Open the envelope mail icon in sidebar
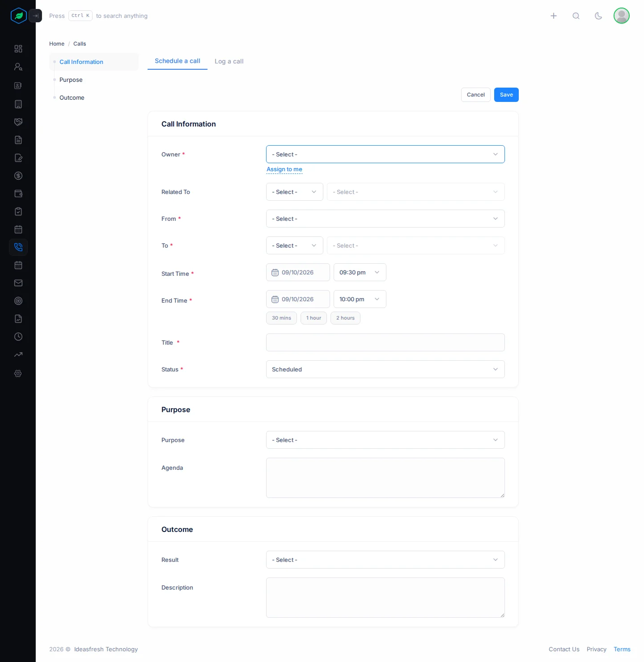The width and height of the screenshot is (644, 662). click(x=18, y=283)
